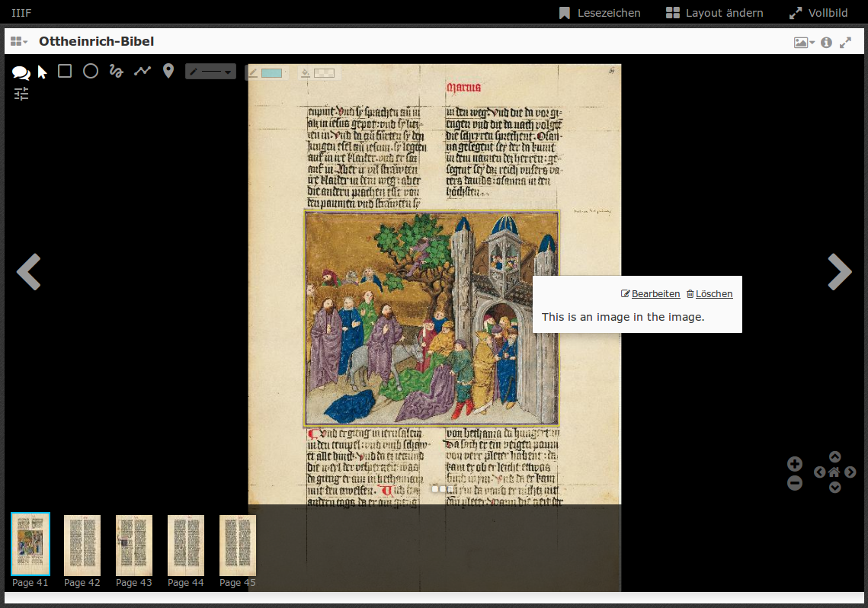Zoom in with the plus icon
Image resolution: width=868 pixels, height=608 pixels.
795,463
